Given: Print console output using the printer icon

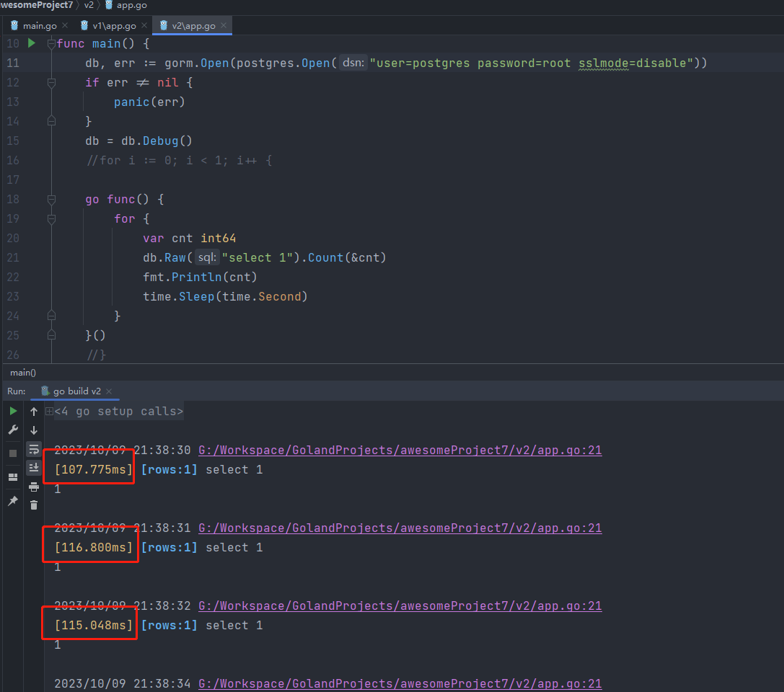Looking at the screenshot, I should (34, 487).
